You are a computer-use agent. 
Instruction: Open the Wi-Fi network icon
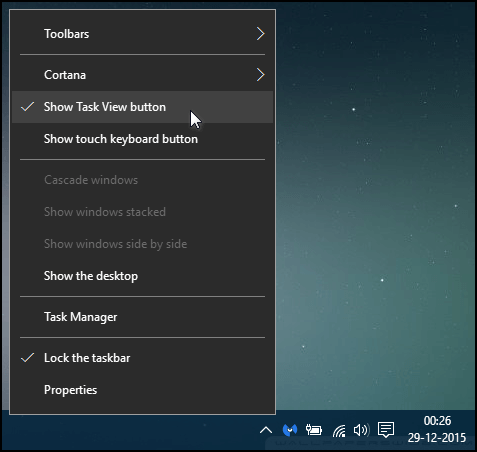339,431
